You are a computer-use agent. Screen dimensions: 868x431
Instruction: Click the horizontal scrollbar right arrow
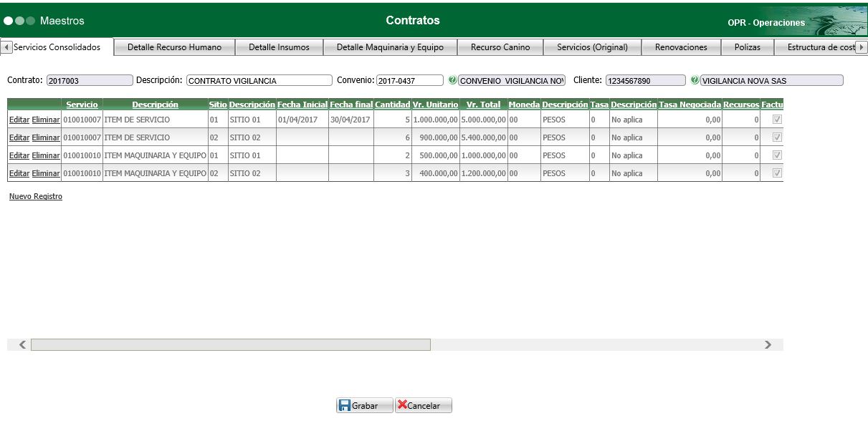pyautogui.click(x=768, y=345)
